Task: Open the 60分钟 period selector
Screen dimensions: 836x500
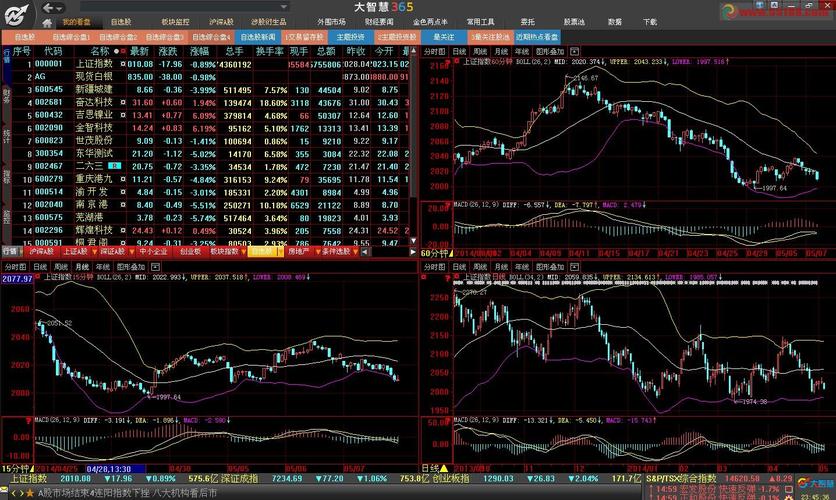Action: point(437,253)
